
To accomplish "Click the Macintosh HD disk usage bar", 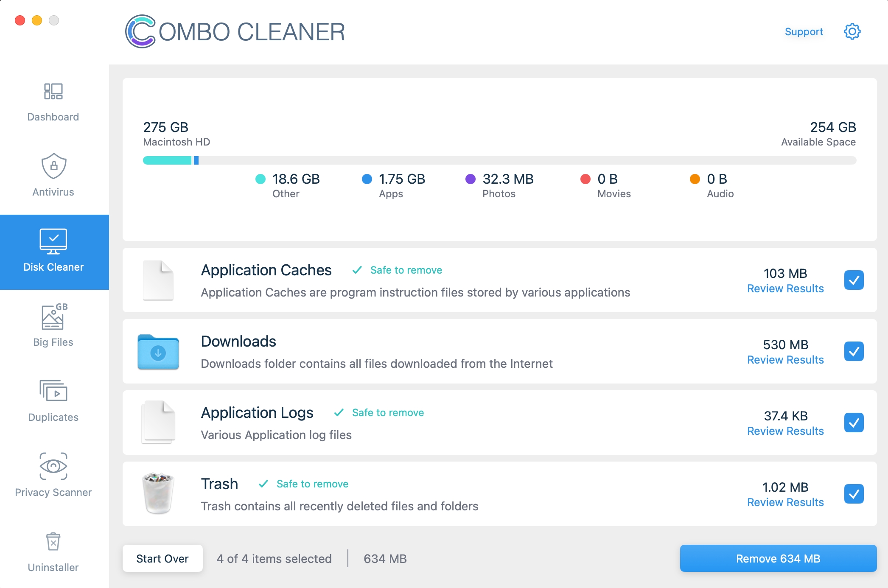I will click(x=499, y=160).
